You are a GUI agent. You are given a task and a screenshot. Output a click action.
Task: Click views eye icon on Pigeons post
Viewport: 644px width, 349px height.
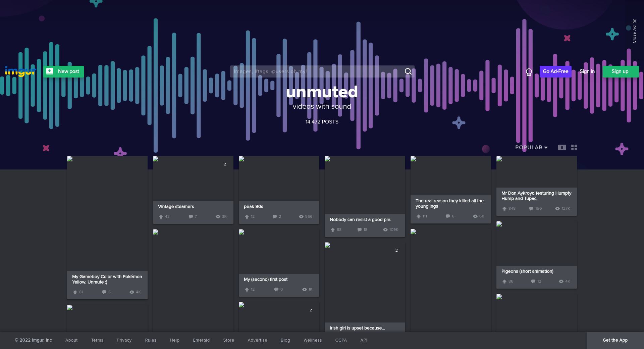point(561,282)
